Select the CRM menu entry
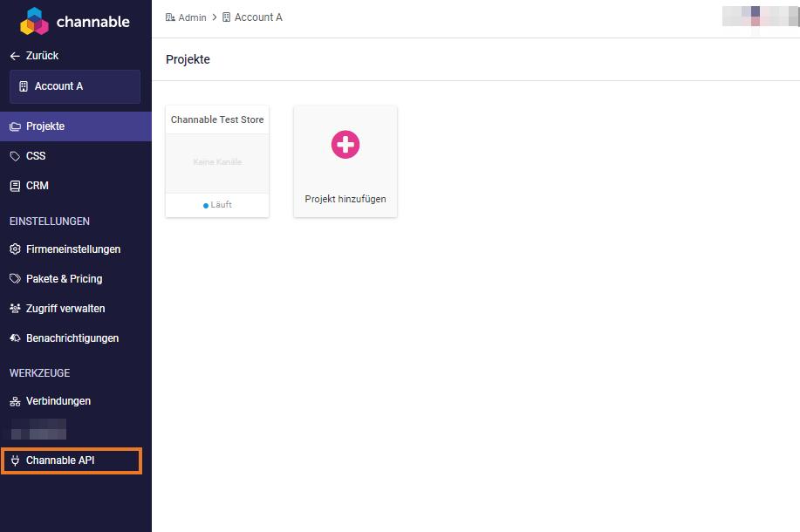800x532 pixels. pyautogui.click(x=38, y=186)
